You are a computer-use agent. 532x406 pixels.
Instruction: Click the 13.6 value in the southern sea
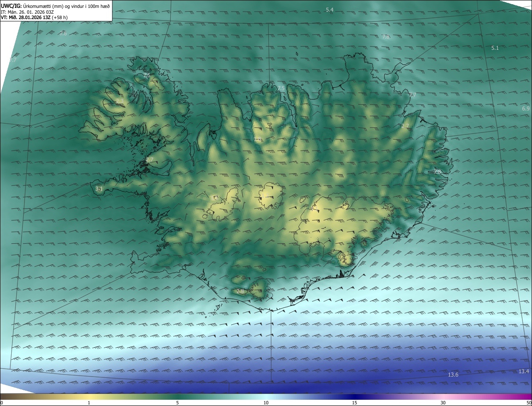[453, 375]
